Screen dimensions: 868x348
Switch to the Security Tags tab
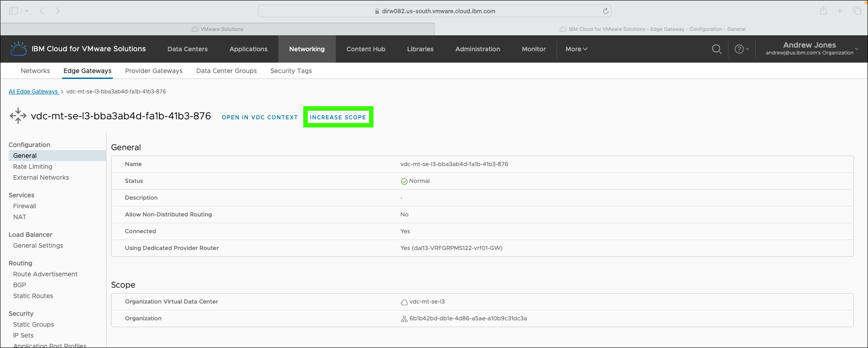tap(291, 71)
